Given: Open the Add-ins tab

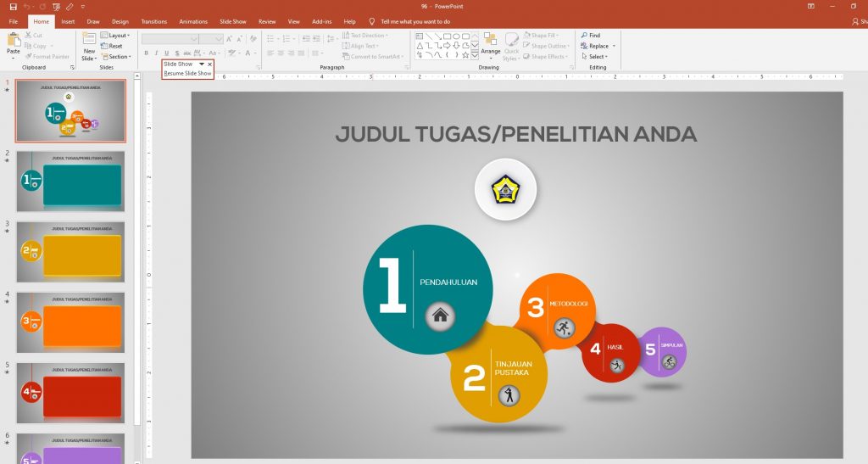Looking at the screenshot, I should [321, 21].
